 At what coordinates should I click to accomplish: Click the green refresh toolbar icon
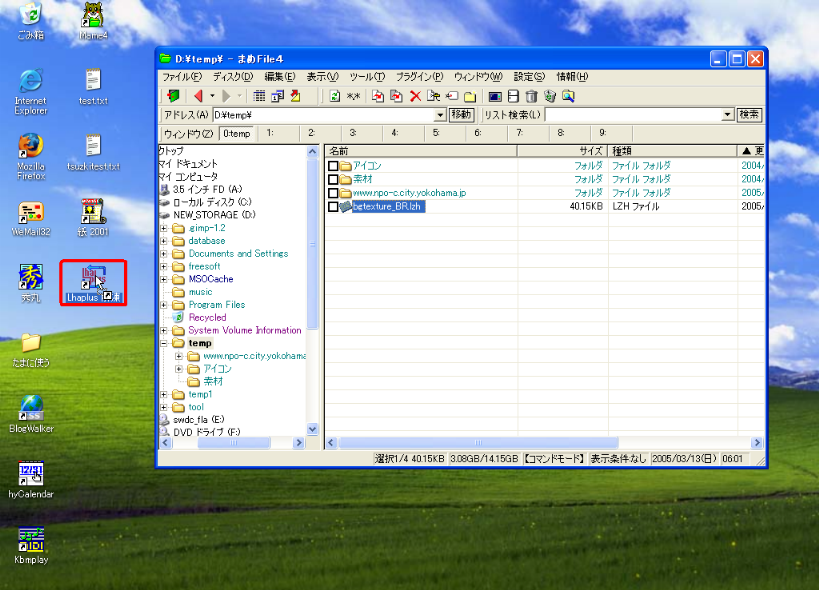(x=335, y=96)
